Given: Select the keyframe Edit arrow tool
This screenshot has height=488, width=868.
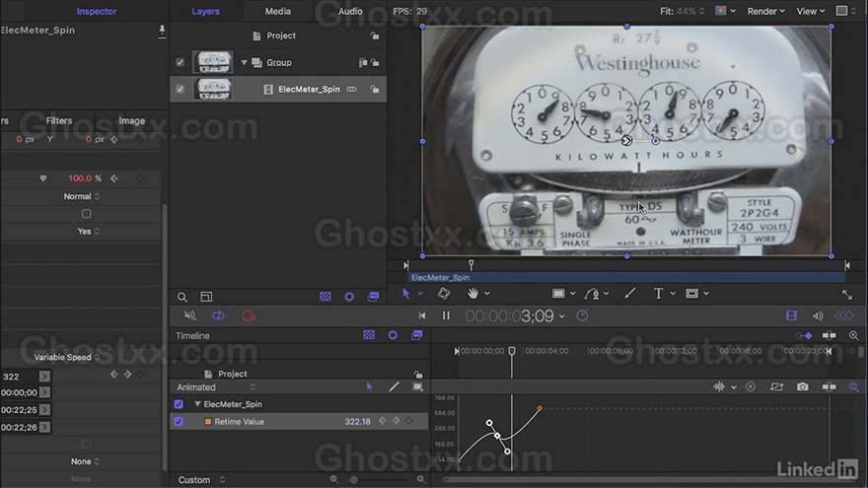Looking at the screenshot, I should click(369, 386).
